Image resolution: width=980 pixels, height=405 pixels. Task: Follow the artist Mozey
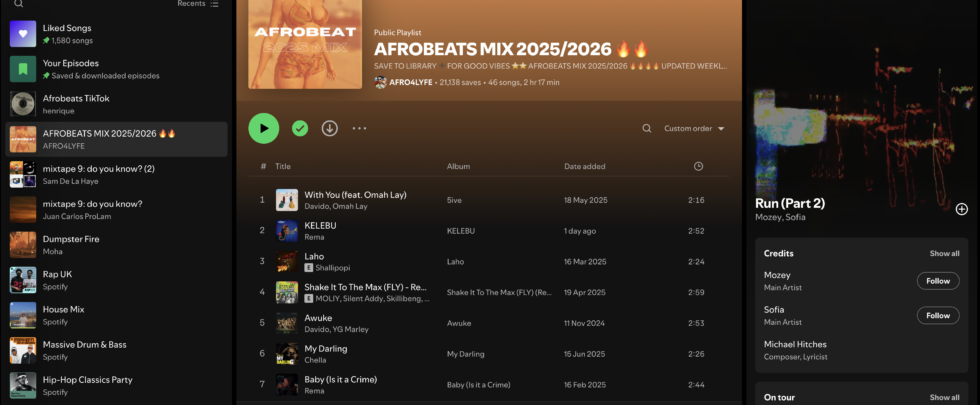point(938,281)
